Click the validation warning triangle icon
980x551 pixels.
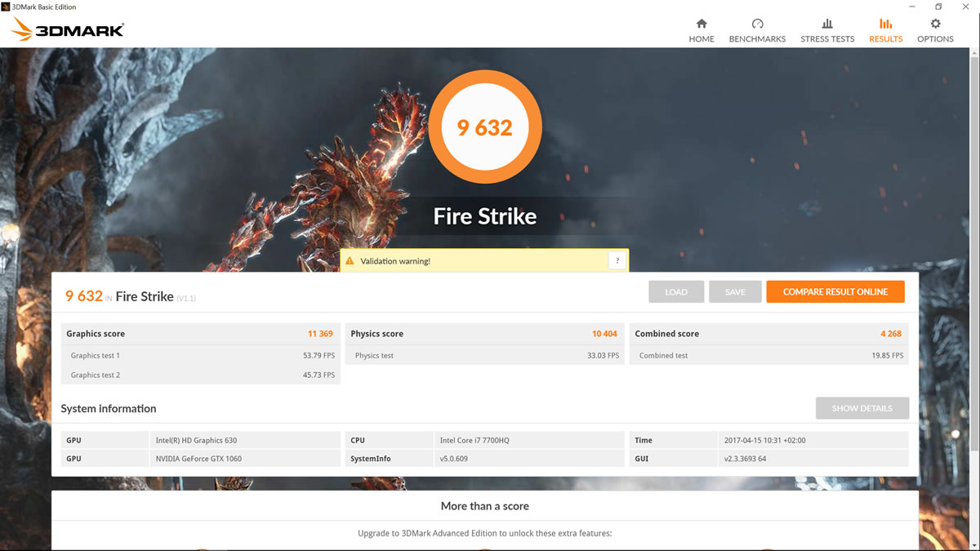coord(350,261)
